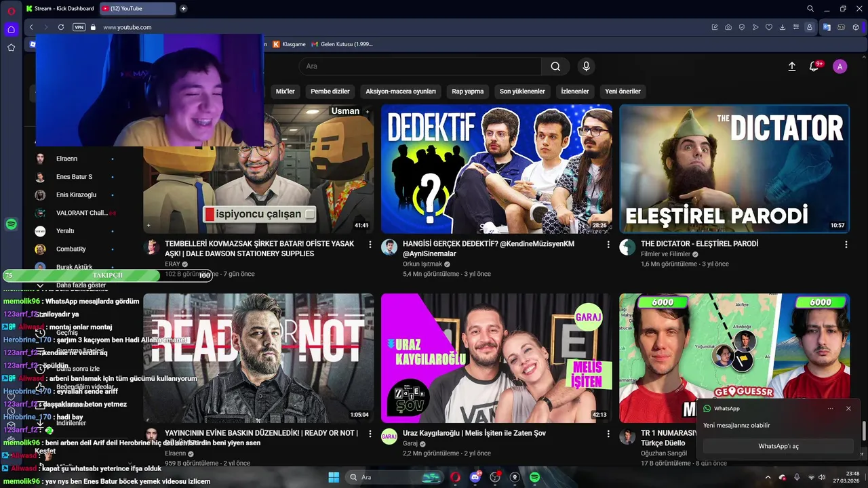Viewport: 868px width, 488px height.
Task: Select the 'Pembe diziler' chip
Action: [x=330, y=91]
